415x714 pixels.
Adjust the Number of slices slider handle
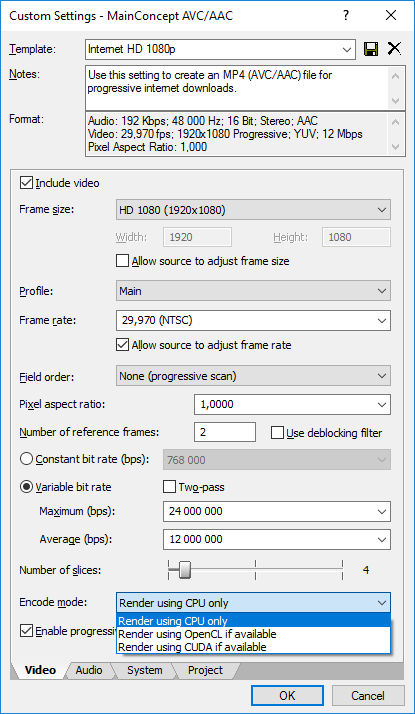[184, 570]
